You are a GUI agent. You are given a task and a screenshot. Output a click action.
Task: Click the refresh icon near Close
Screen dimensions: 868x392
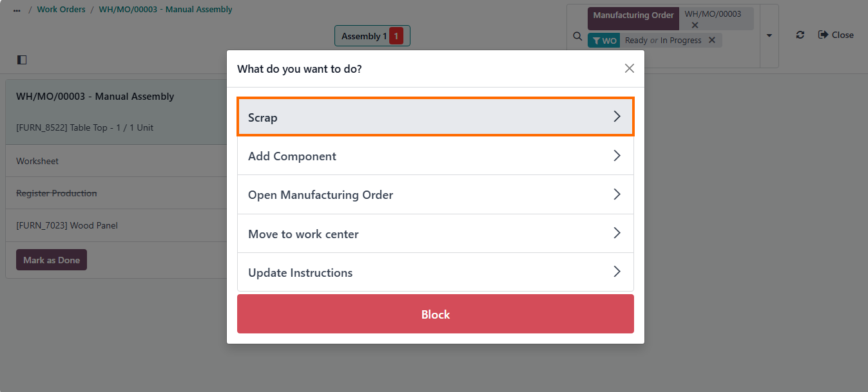click(800, 35)
